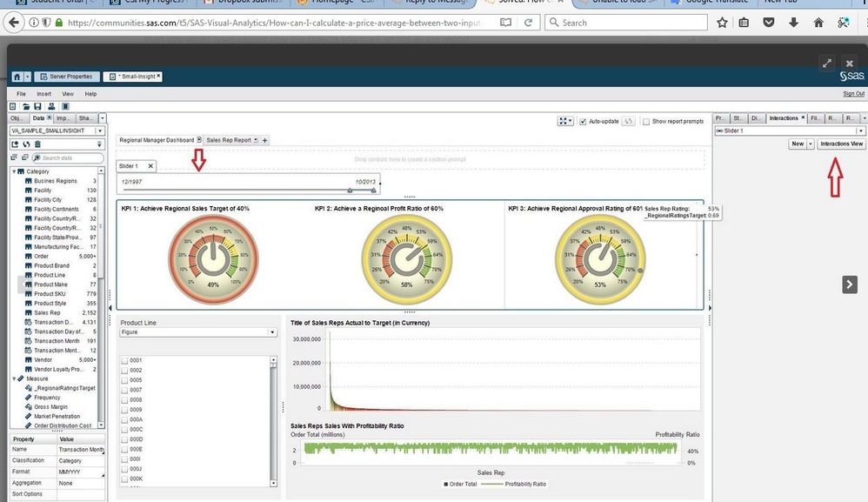Click the refresh icon beside Auto-update
Screen dimensions: 868x502
tap(628, 121)
